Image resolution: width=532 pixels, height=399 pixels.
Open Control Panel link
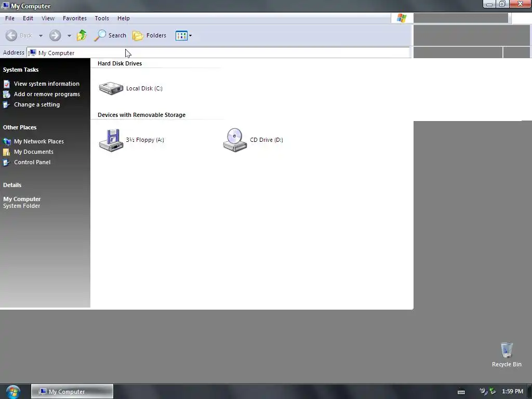tap(32, 162)
